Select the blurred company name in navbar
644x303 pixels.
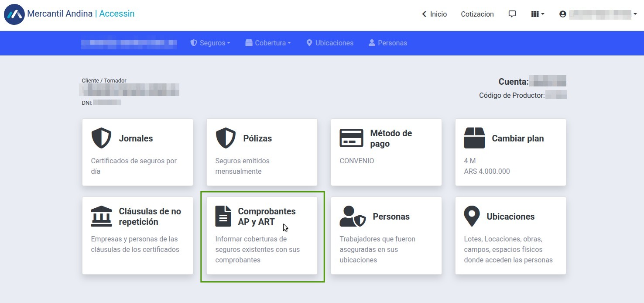coord(129,43)
